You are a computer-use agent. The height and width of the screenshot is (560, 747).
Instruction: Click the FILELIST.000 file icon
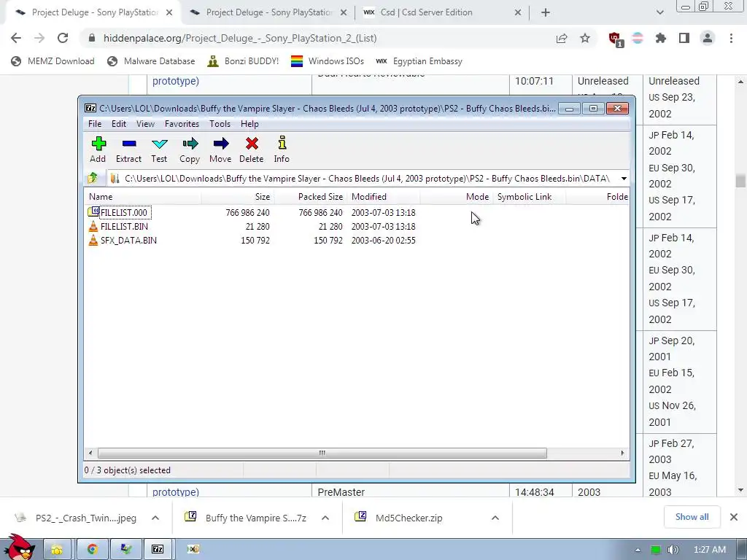click(93, 212)
